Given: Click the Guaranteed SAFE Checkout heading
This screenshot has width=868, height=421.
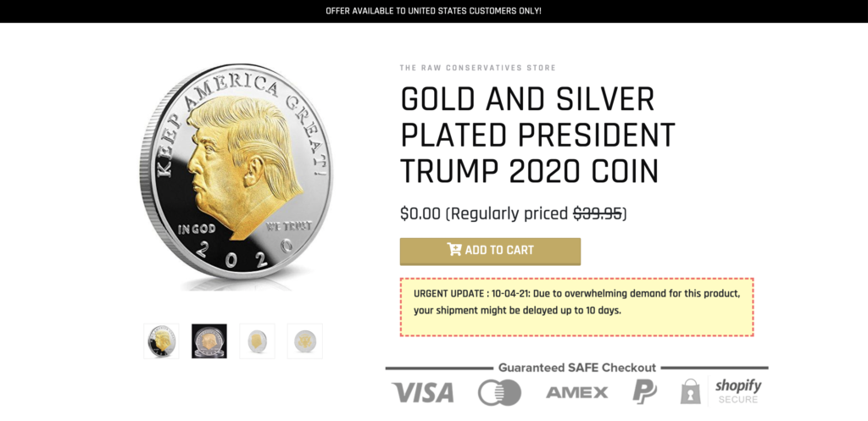Looking at the screenshot, I should click(576, 368).
